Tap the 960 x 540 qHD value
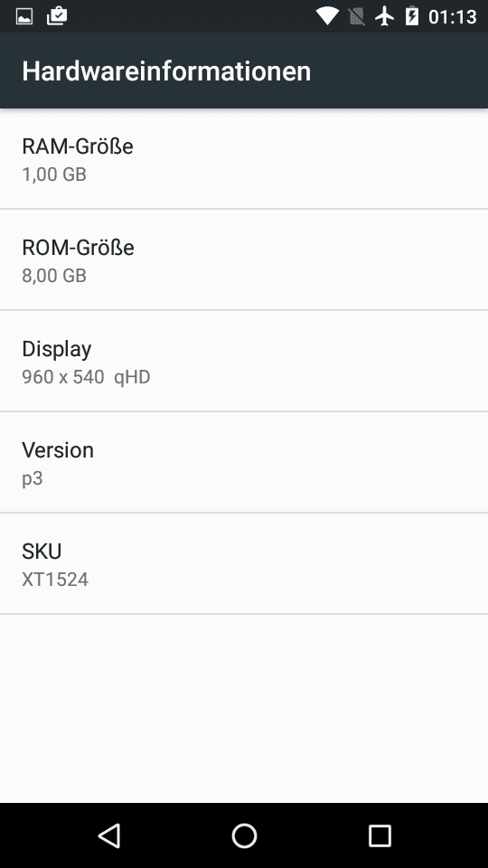The image size is (488, 868). pos(87,377)
